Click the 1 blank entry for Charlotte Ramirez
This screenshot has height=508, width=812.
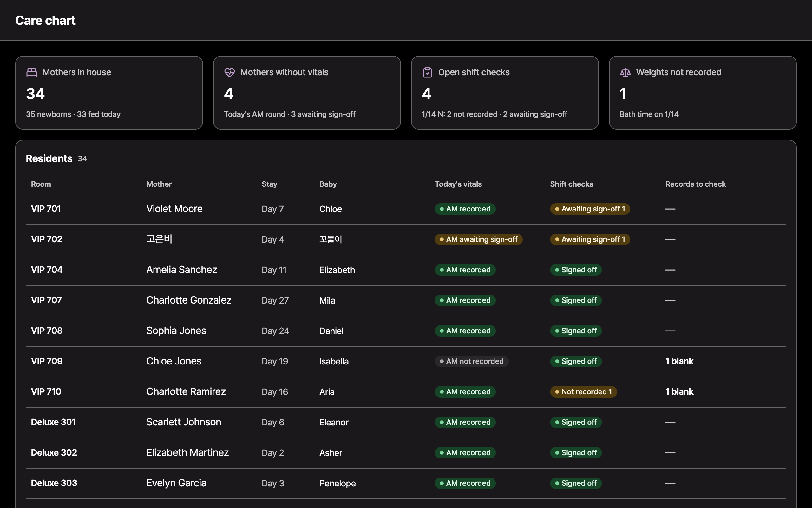coord(679,392)
